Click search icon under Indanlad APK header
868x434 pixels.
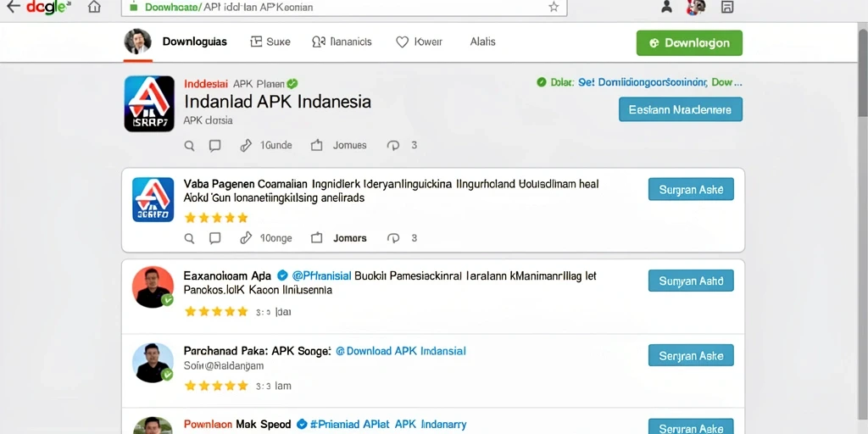(x=189, y=146)
